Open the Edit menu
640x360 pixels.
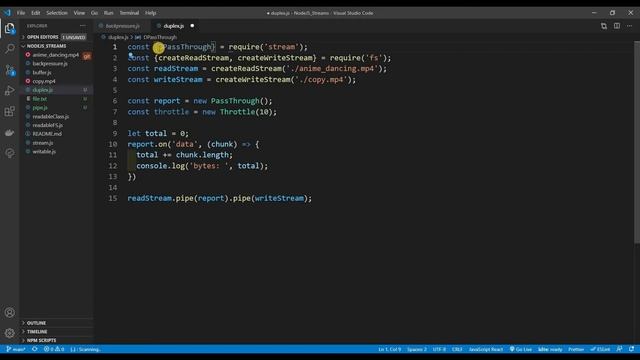tap(36, 13)
